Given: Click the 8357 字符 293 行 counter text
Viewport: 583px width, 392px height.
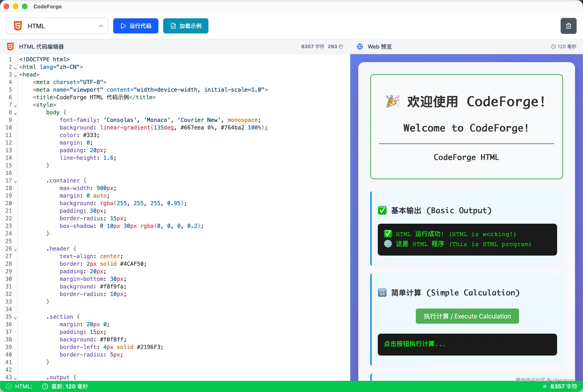Looking at the screenshot, I should pos(322,46).
